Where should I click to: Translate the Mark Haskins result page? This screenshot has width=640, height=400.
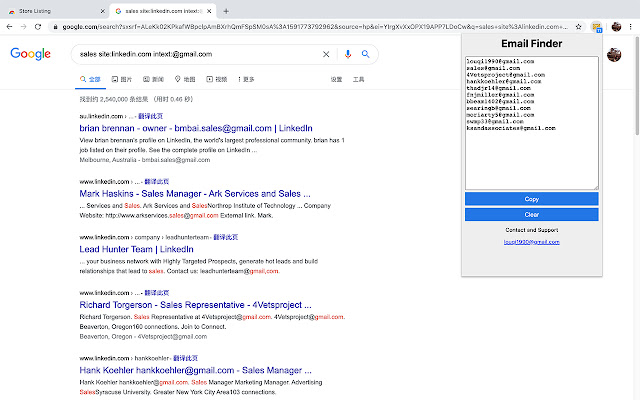[x=157, y=182]
